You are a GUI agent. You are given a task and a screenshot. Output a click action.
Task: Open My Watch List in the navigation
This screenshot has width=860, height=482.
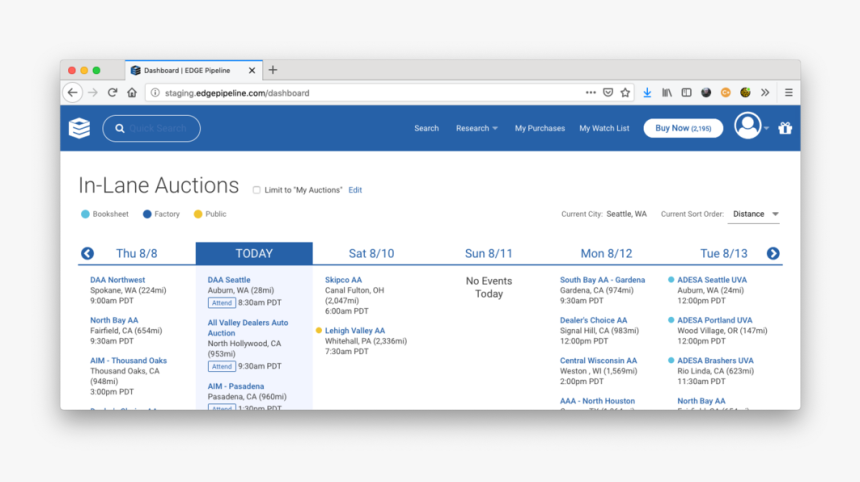point(604,128)
